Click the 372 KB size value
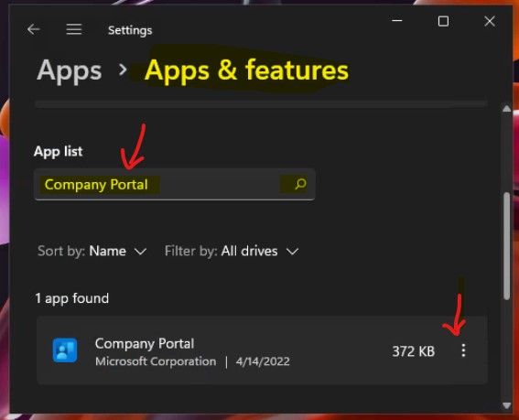 point(414,351)
